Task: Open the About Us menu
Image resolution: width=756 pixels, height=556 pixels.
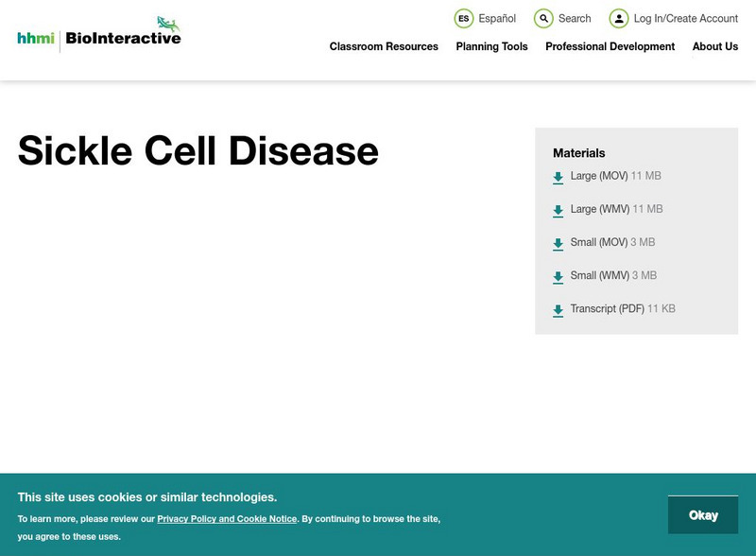Action: 715,46
